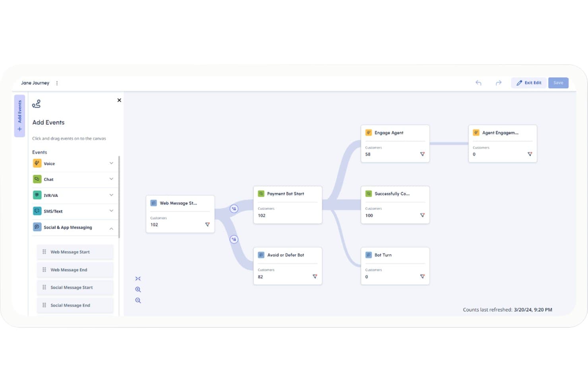The height and width of the screenshot is (392, 588).
Task: Click the Exit Edit button
Action: click(529, 83)
